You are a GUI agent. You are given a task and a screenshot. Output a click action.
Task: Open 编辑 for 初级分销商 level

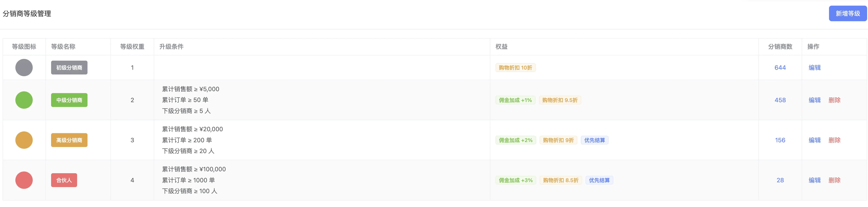(815, 67)
